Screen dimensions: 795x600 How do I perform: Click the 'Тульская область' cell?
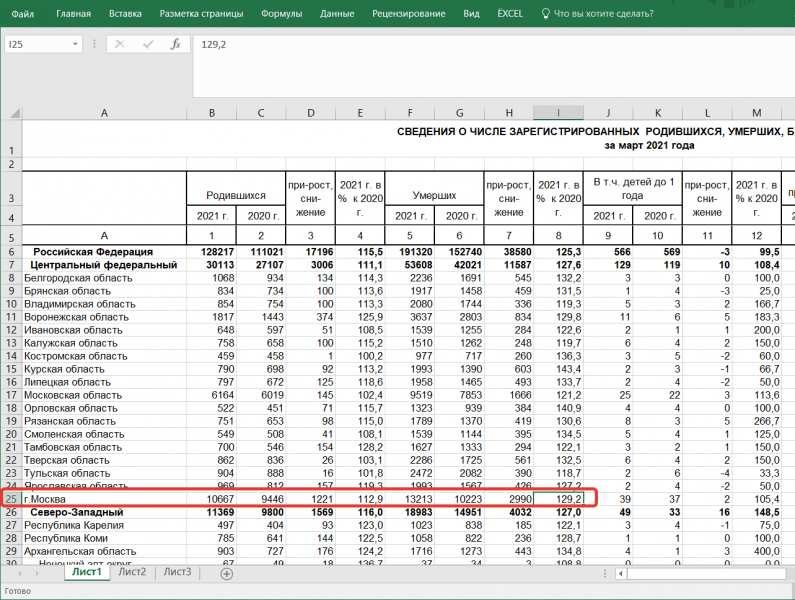point(104,473)
